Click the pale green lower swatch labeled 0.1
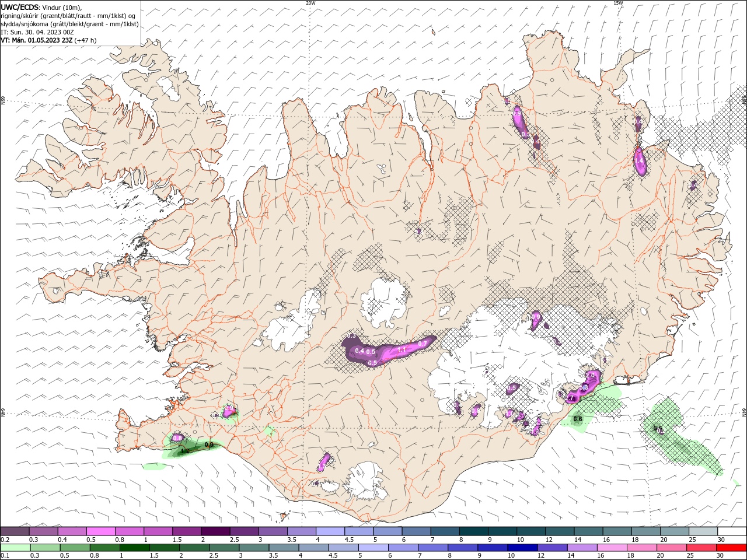Viewport: 747px width, 560px height. [x=16, y=548]
